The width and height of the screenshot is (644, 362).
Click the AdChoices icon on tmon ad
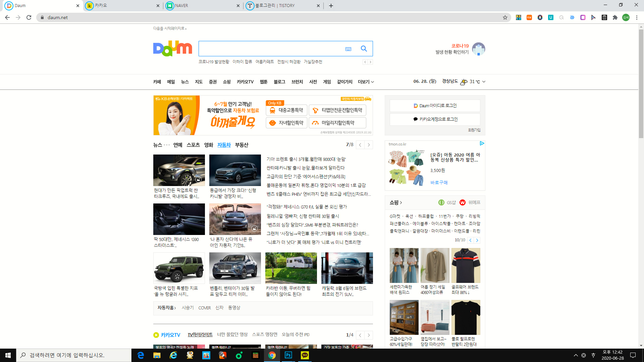pos(482,143)
